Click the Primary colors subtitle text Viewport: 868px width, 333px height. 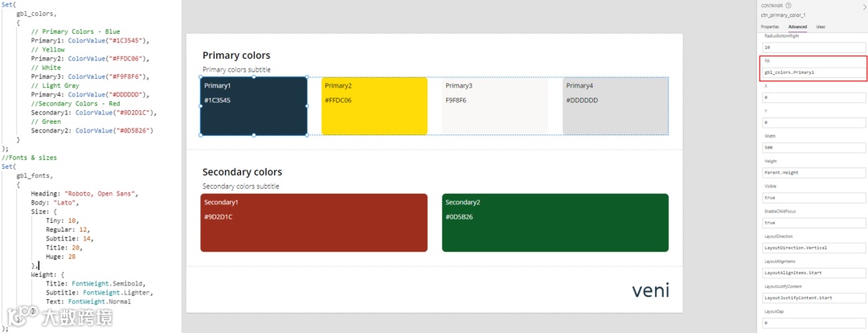point(236,70)
